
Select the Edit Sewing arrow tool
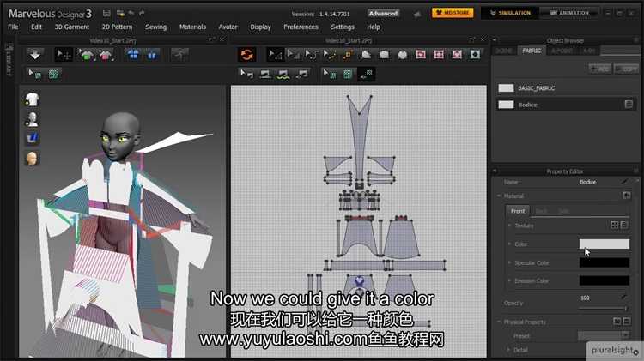tap(246, 74)
